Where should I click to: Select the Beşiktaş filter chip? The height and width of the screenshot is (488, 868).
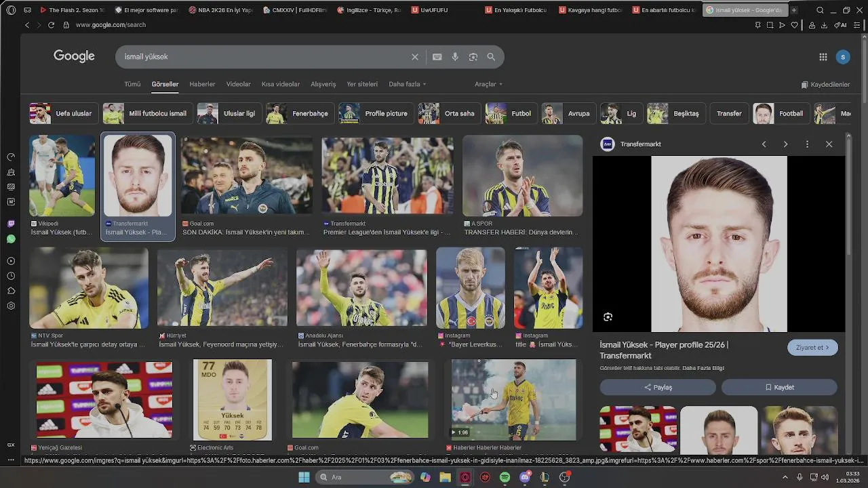[677, 113]
